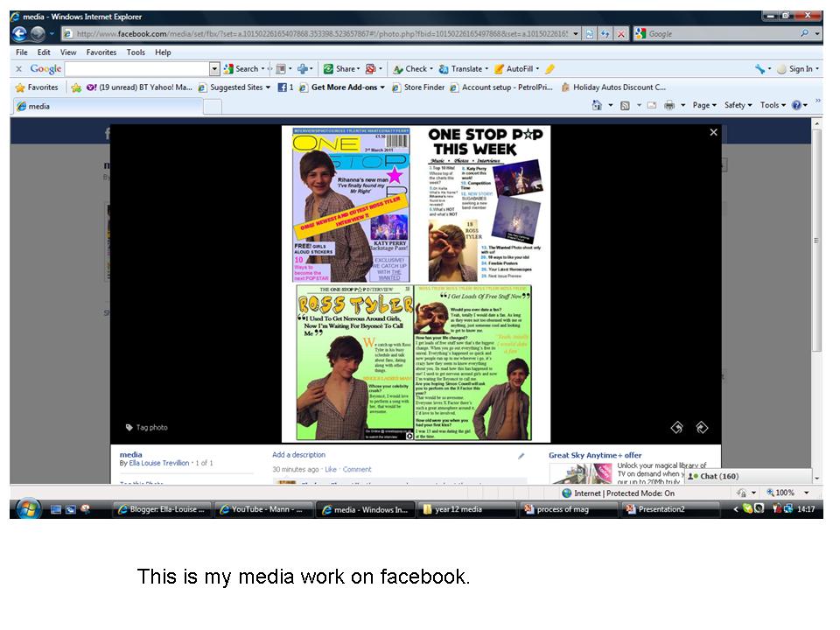Expand Get More Add-ons dropdown
The image size is (840, 630).
click(382, 87)
